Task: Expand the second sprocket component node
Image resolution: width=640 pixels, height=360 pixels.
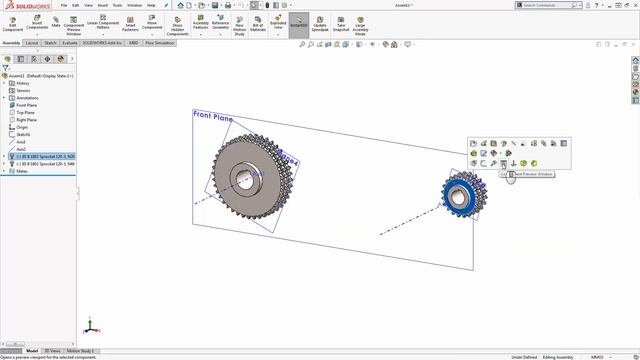Action: click(x=4, y=164)
